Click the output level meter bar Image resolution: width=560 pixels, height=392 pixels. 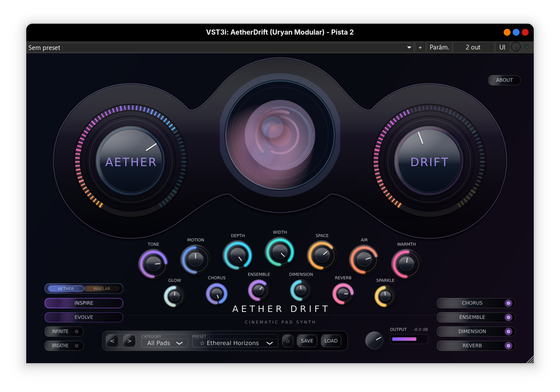point(409,339)
